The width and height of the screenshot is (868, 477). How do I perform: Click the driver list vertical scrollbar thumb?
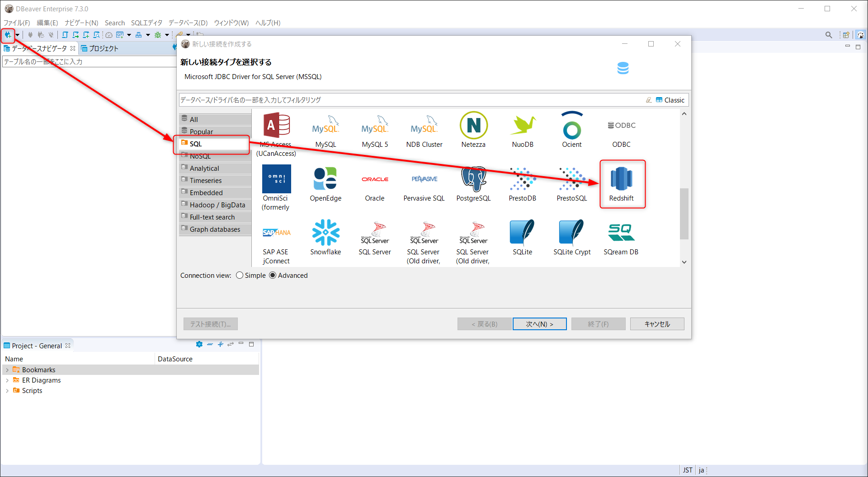[x=684, y=213]
